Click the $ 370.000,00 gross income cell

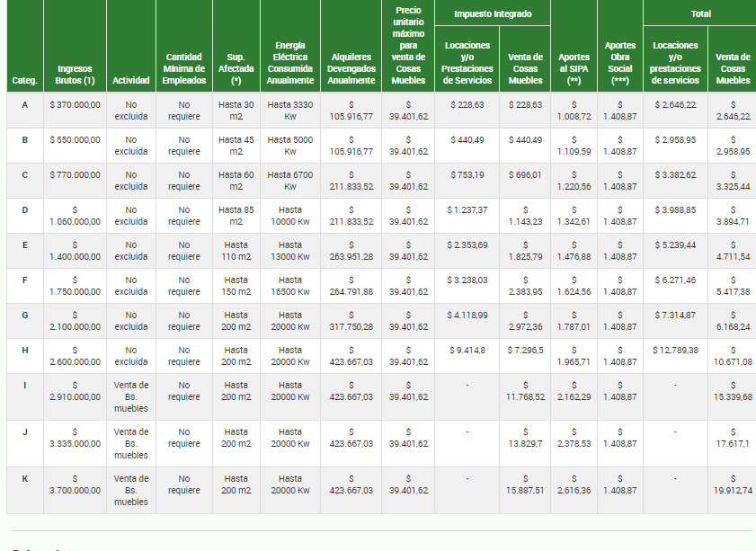75,105
